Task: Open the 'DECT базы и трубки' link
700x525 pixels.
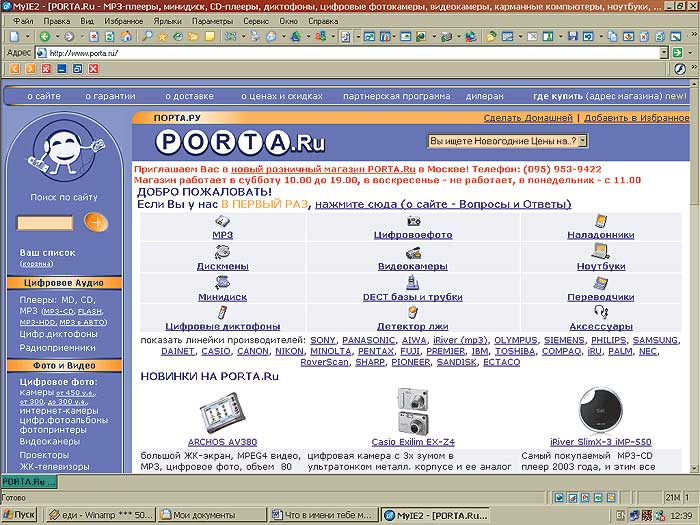Action: click(x=412, y=297)
